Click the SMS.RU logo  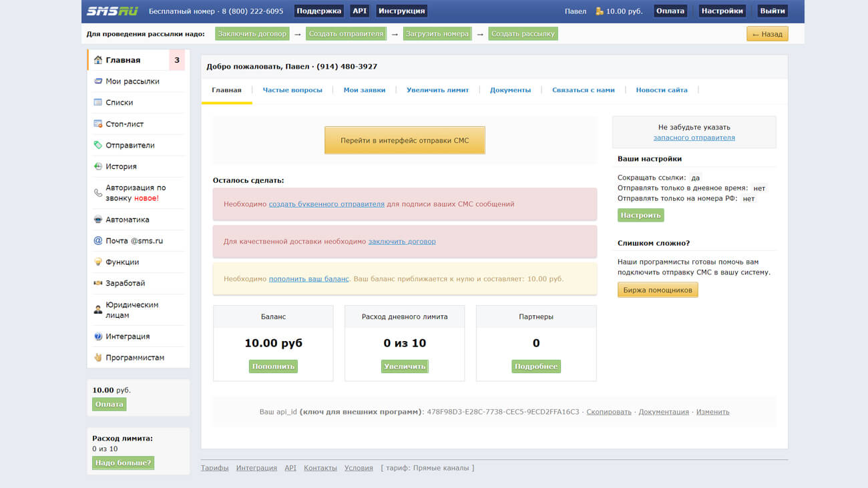coord(112,11)
